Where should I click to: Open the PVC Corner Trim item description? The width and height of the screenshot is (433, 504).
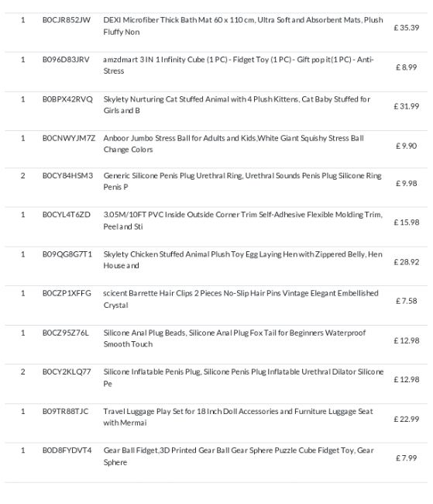243,220
